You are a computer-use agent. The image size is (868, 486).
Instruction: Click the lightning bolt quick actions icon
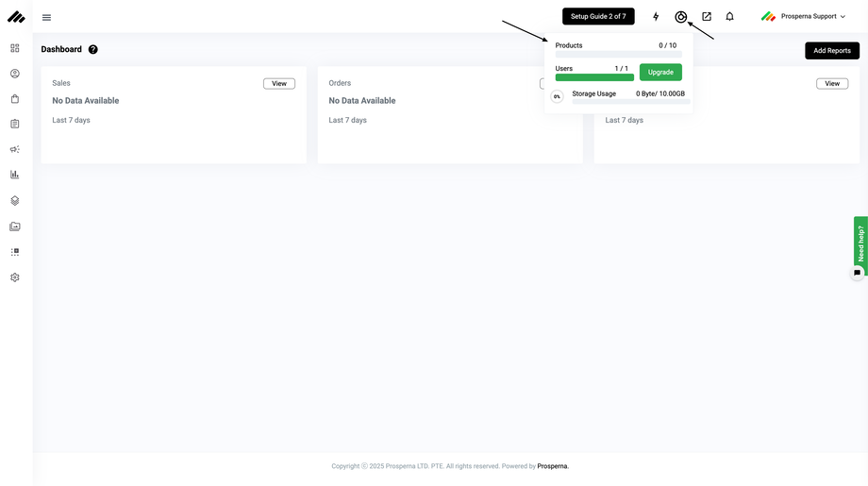(656, 17)
